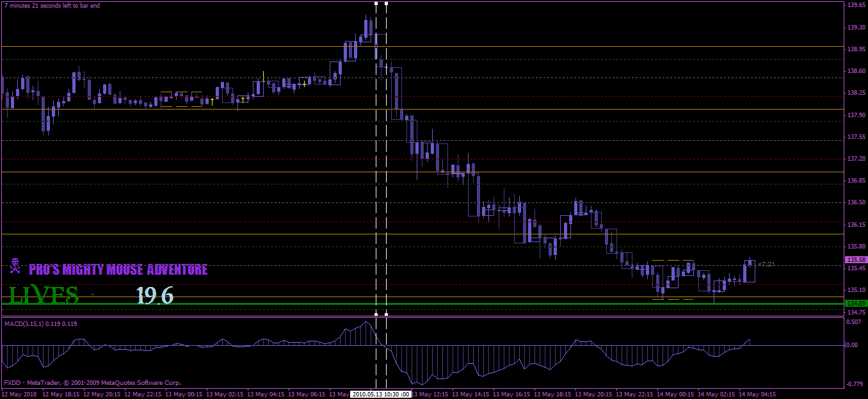The image size is (868, 399).
Task: Click price axis label 135.10
Action: pyautogui.click(x=856, y=290)
